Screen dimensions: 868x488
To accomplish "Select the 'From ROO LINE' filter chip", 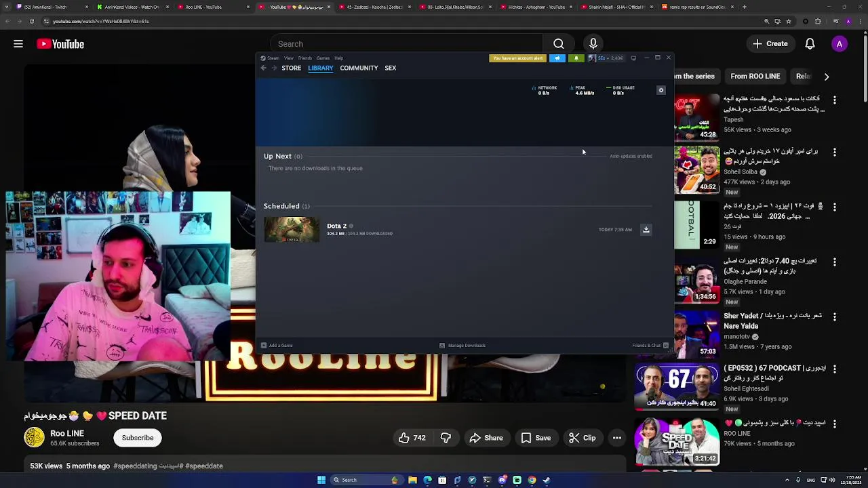I will point(755,77).
